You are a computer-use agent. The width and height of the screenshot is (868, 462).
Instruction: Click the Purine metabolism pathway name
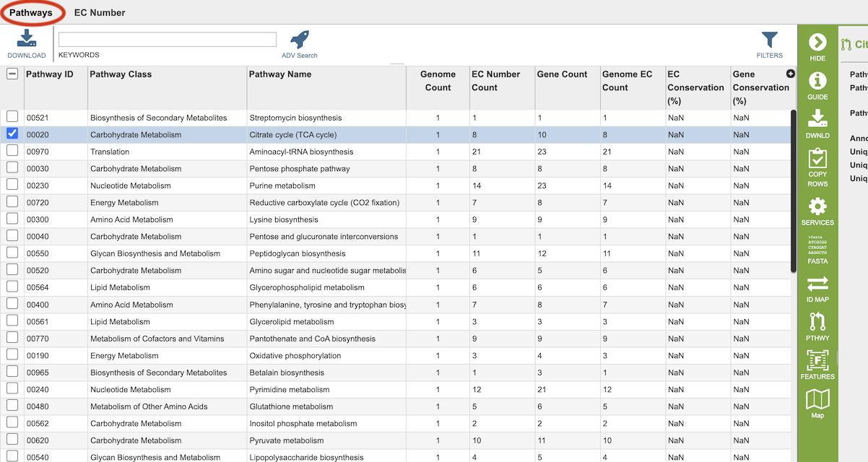(282, 186)
